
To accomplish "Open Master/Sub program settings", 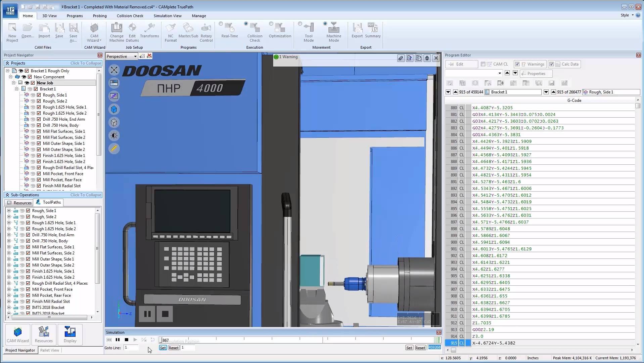I will pyautogui.click(x=188, y=31).
